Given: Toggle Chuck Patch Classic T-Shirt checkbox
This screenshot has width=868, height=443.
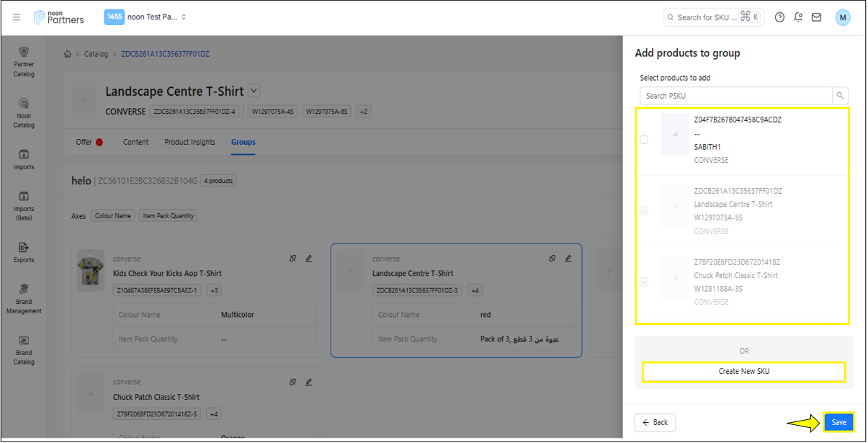Looking at the screenshot, I should tap(644, 282).
